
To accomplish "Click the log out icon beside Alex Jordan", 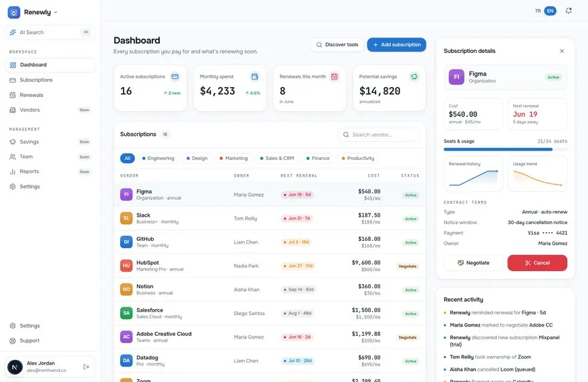I will click(x=86, y=367).
